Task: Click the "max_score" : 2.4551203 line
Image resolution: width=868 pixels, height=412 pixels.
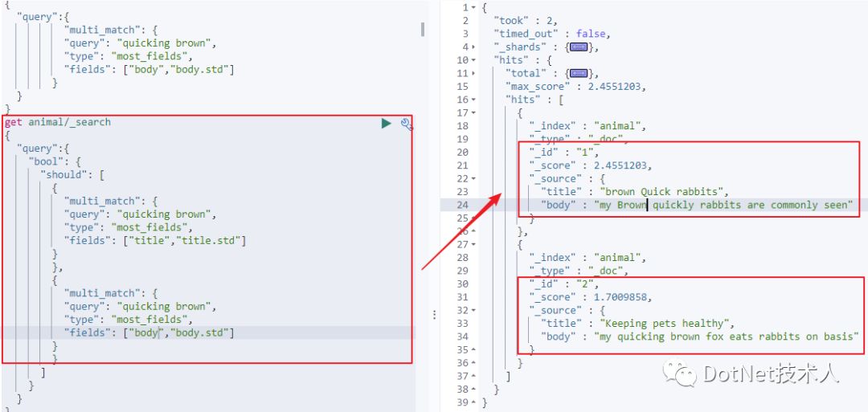Action: 575,86
